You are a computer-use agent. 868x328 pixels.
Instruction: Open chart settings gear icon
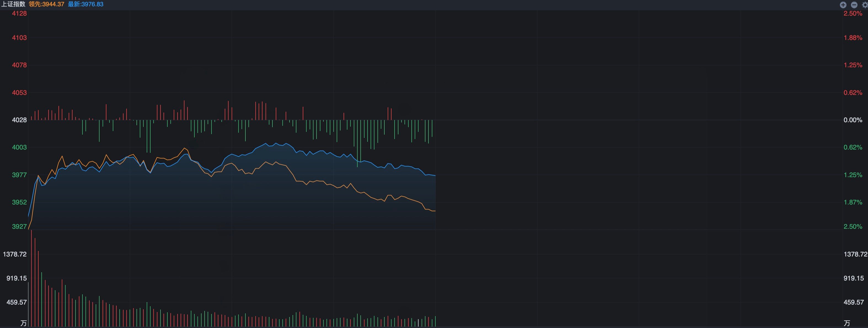click(x=865, y=5)
